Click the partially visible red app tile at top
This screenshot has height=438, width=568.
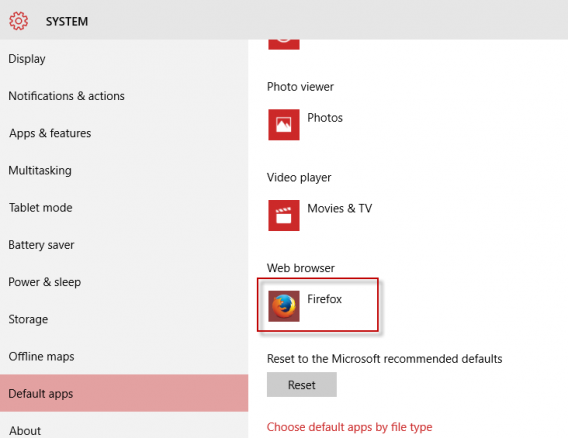point(284,44)
